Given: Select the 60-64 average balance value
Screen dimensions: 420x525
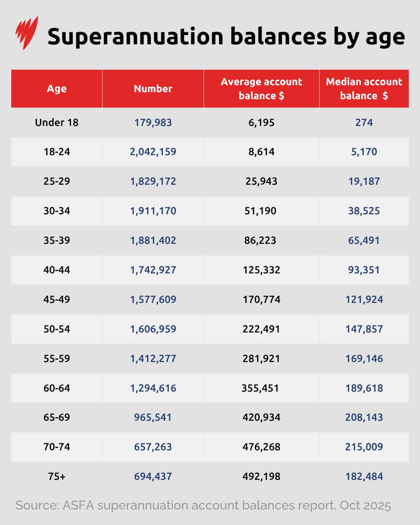Looking at the screenshot, I should pos(261,388).
